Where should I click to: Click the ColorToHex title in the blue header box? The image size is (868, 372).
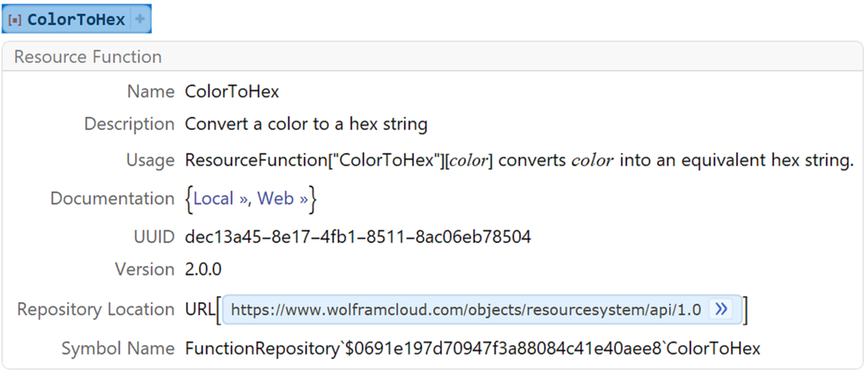76,20
